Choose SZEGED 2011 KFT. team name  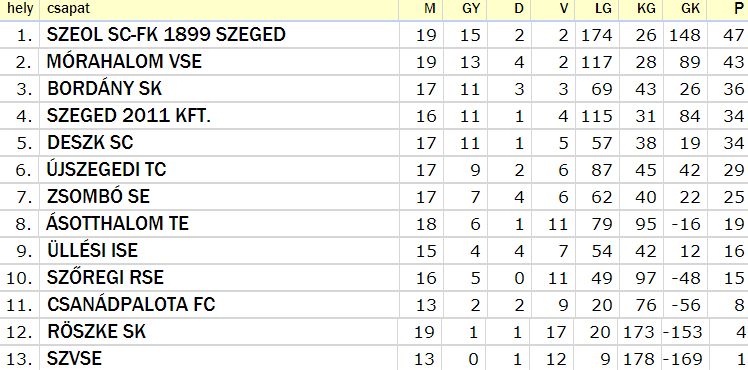click(x=128, y=116)
